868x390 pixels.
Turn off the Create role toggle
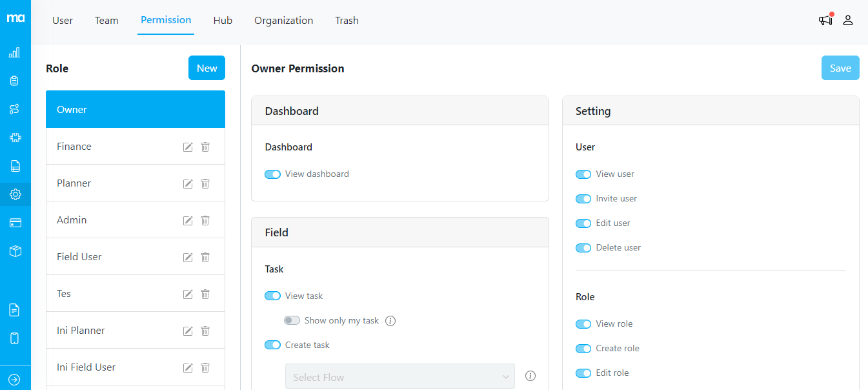click(x=583, y=349)
